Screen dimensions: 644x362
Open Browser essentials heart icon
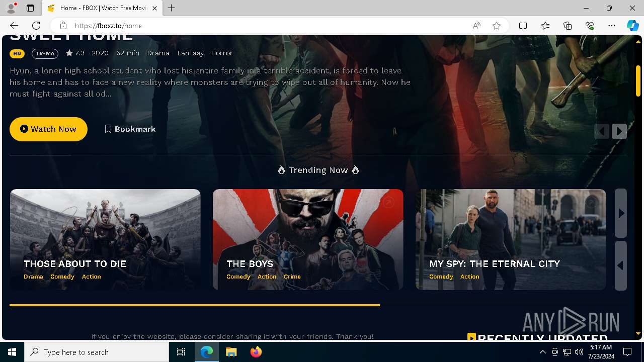(590, 26)
